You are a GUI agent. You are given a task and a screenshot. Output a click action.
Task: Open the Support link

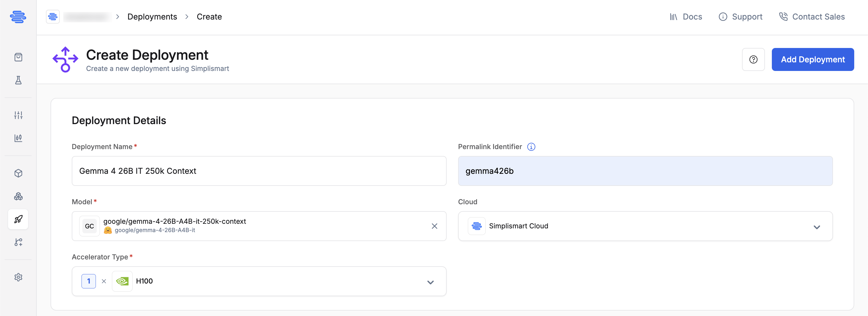[740, 17]
